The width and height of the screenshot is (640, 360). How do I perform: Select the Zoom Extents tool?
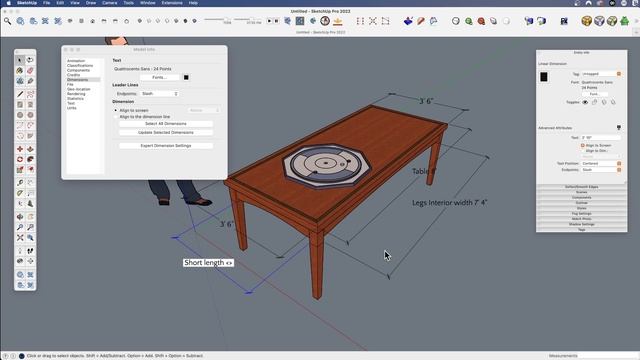pyautogui.click(x=20, y=238)
